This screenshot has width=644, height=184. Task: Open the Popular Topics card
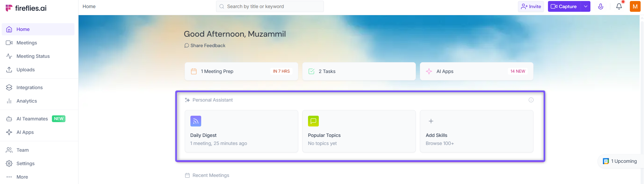[359, 131]
